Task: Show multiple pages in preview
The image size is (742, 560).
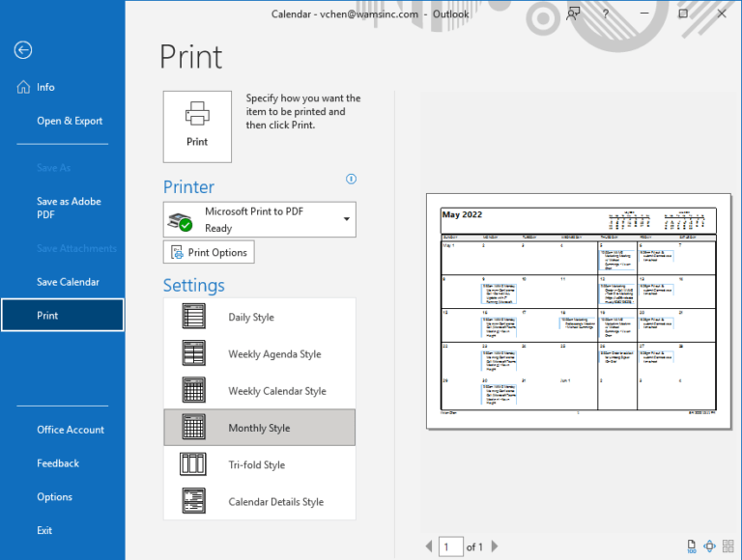Action: [728, 546]
